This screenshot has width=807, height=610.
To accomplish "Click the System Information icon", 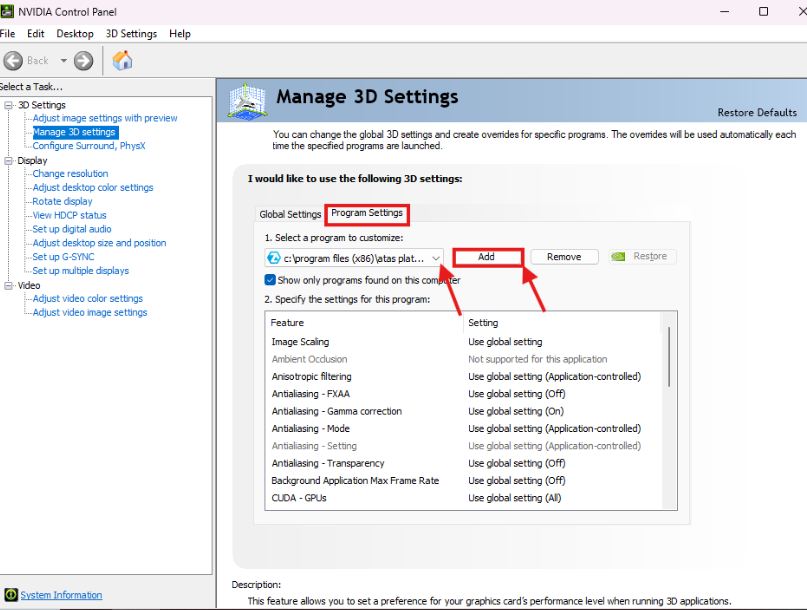I will [x=11, y=595].
